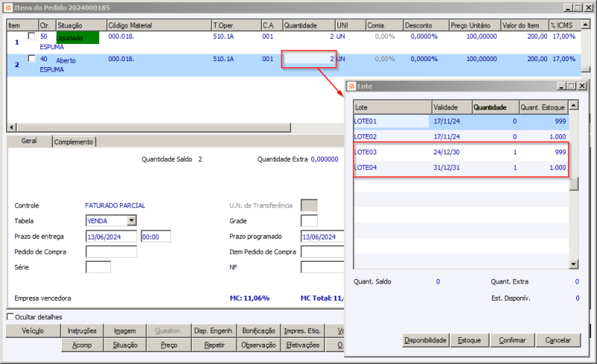Cancel the Lote dialog
This screenshot has height=364, width=597.
click(x=557, y=340)
